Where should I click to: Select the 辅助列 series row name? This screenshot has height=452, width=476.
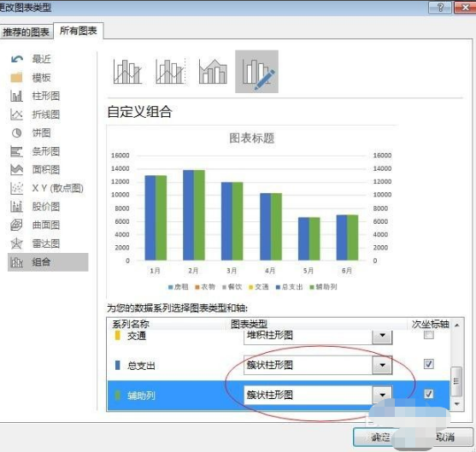[141, 396]
